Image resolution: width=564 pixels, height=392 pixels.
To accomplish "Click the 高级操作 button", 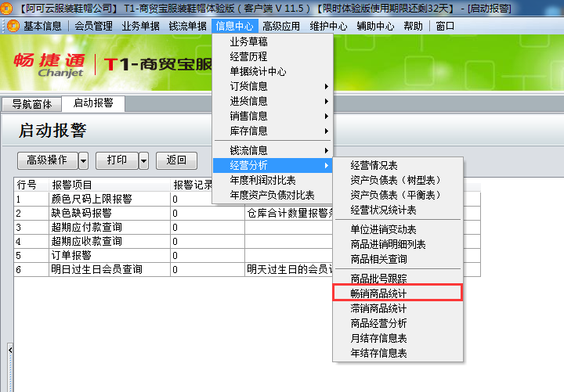I will (47, 160).
